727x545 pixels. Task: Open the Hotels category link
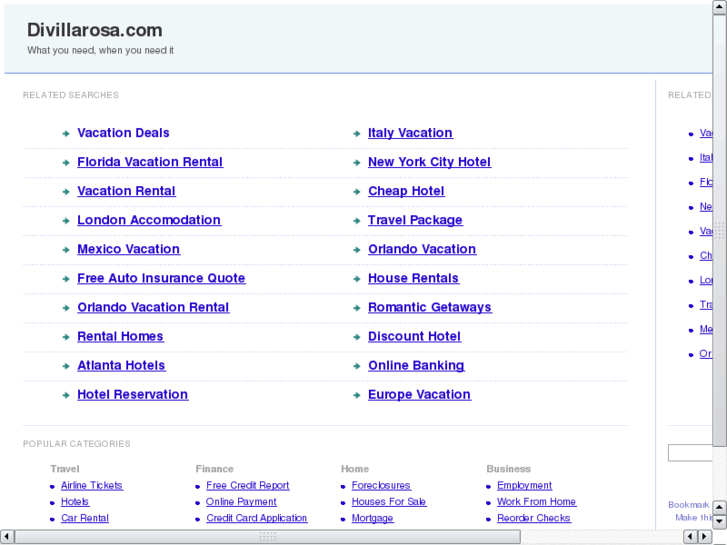pyautogui.click(x=75, y=502)
